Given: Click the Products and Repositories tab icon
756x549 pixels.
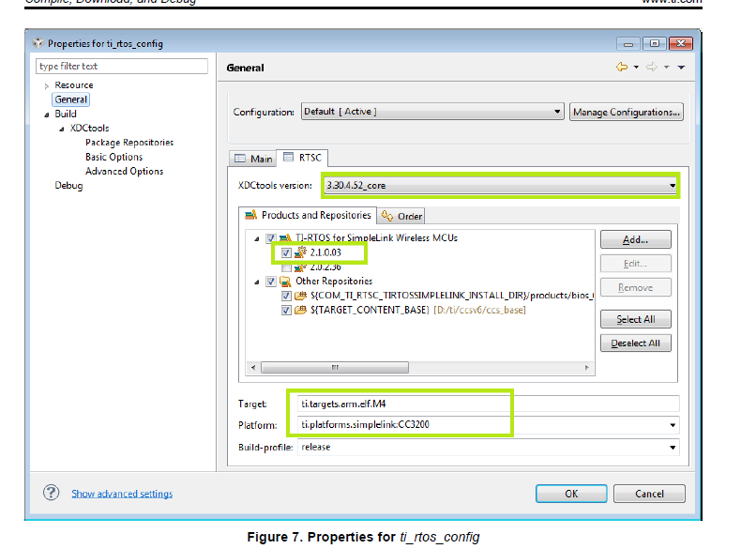Looking at the screenshot, I should click(x=250, y=215).
